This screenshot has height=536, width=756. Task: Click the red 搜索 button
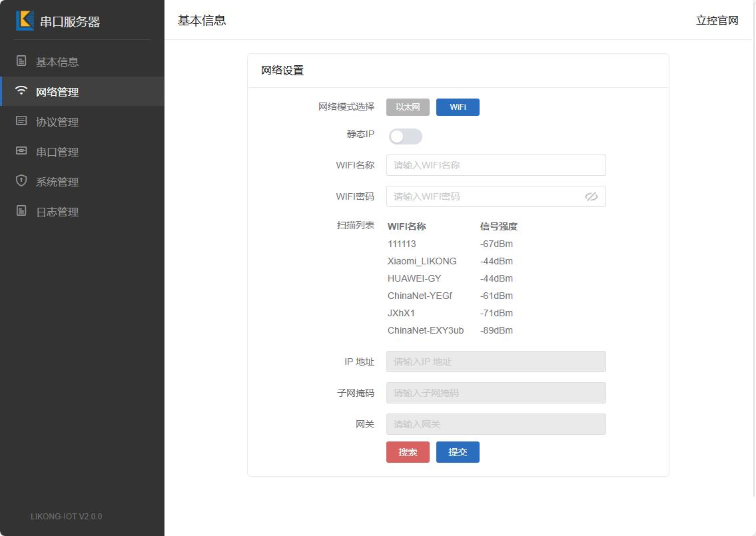408,452
